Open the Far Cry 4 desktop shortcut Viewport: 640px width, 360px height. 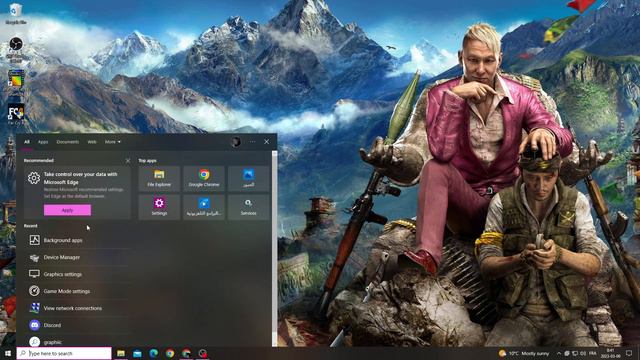pyautogui.click(x=16, y=114)
